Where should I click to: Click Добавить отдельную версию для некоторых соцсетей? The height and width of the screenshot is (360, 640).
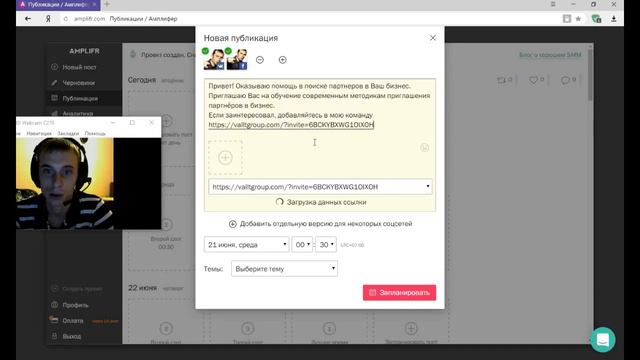pyautogui.click(x=320, y=224)
